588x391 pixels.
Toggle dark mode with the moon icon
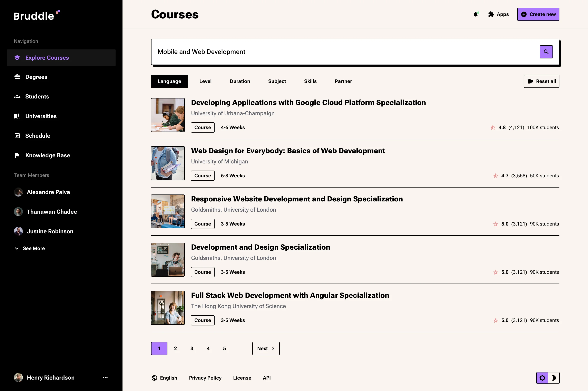tap(554, 378)
